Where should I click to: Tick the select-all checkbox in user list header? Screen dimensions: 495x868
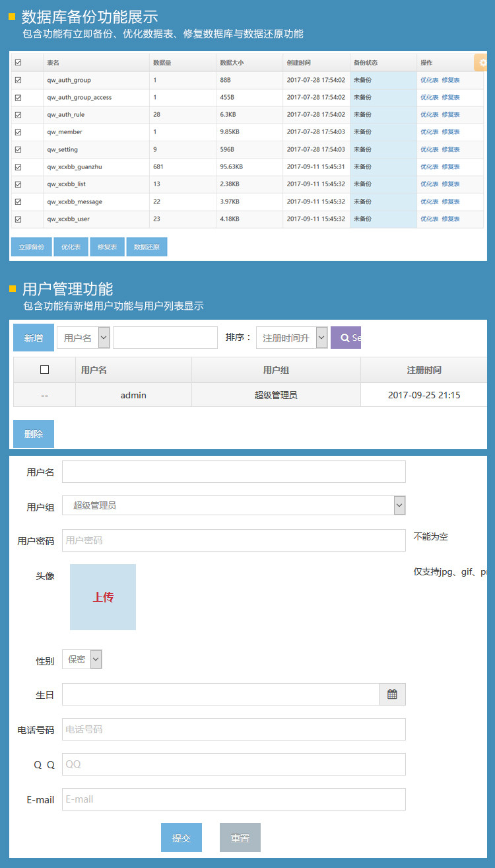(x=44, y=370)
